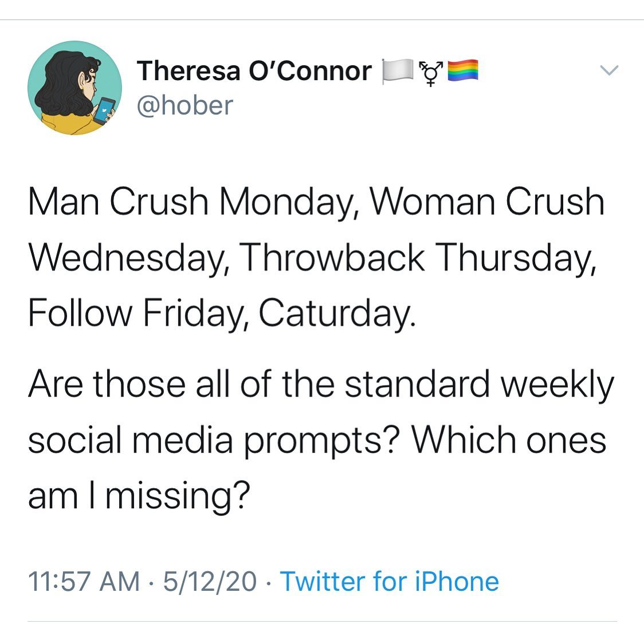The height and width of the screenshot is (644, 644).
Task: Open the Theresa O'Connor display name
Action: pos(254,71)
